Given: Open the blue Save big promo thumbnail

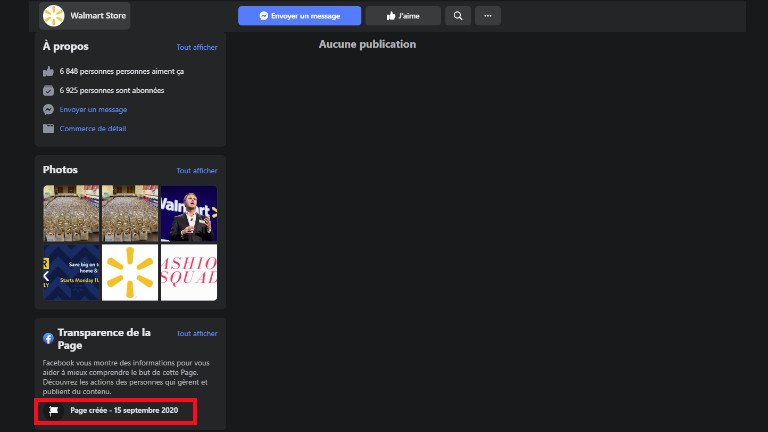Looking at the screenshot, I should pyautogui.click(x=71, y=272).
